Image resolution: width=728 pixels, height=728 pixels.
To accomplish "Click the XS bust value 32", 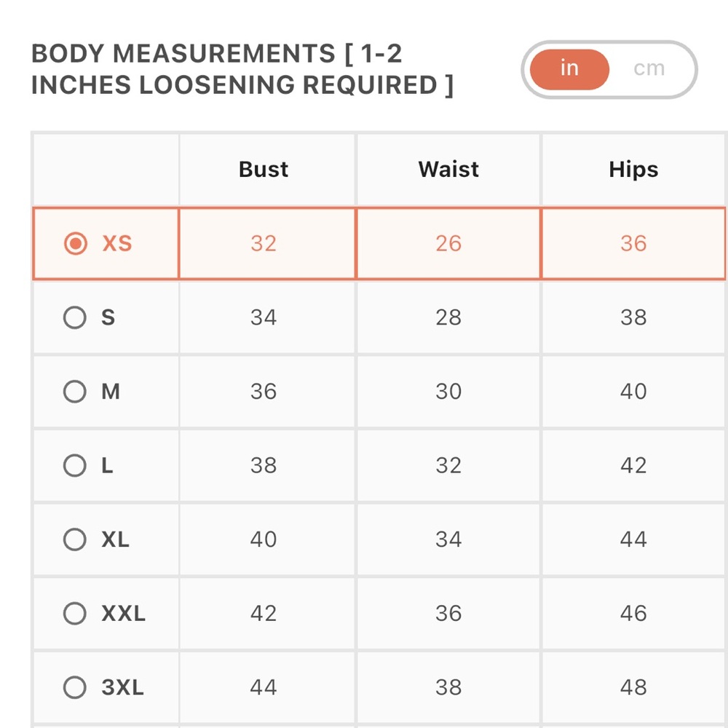I will click(x=264, y=243).
